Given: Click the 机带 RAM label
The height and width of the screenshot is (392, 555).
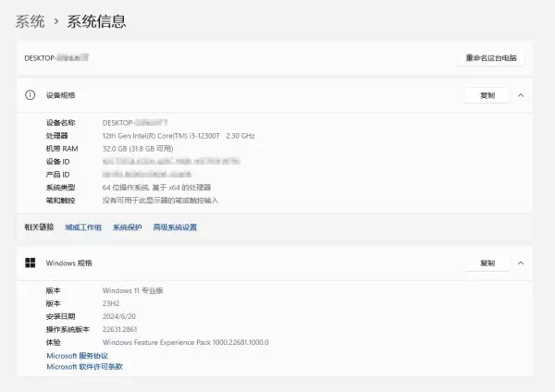Looking at the screenshot, I should 62,149.
